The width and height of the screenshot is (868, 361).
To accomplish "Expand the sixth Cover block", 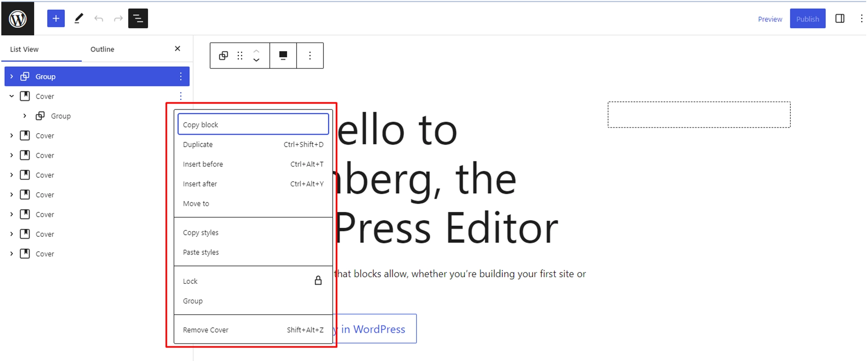I will coord(11,214).
